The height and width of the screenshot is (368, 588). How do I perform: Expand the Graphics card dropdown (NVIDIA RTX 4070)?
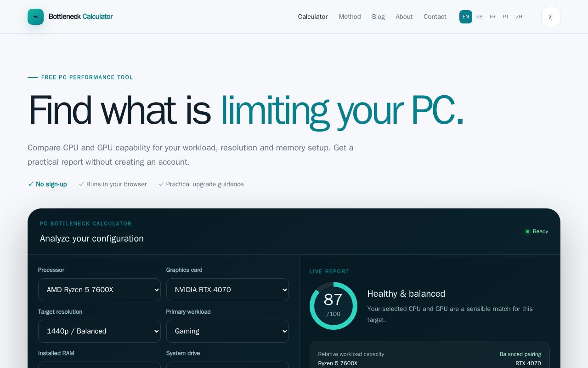click(x=227, y=290)
